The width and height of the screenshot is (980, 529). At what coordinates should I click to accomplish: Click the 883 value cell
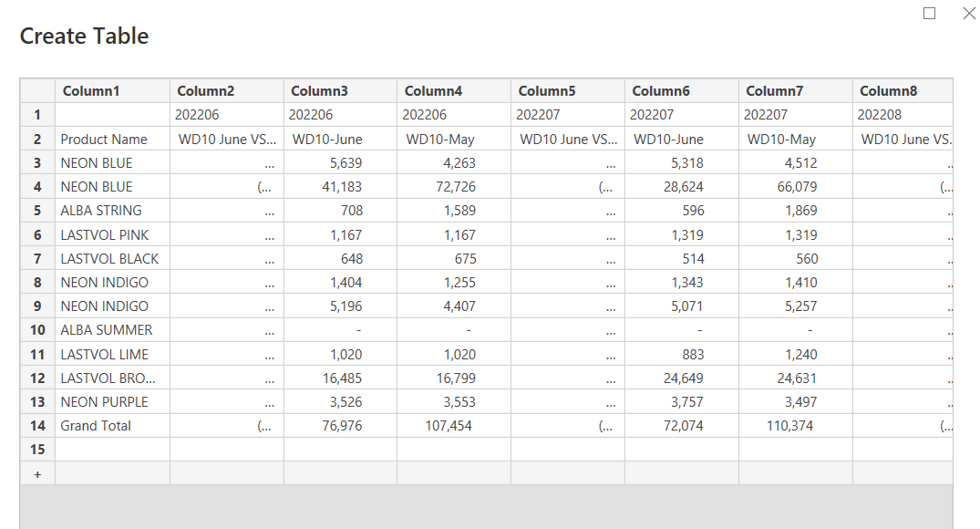point(682,354)
